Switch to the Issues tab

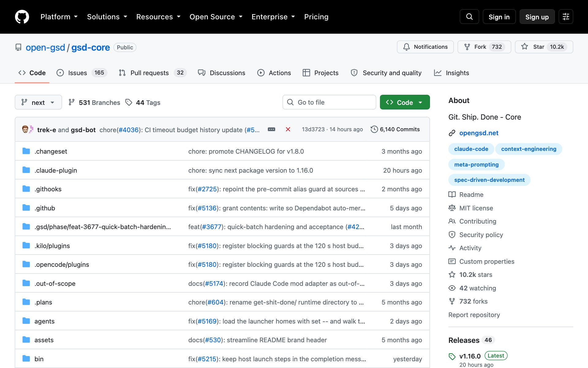click(82, 73)
